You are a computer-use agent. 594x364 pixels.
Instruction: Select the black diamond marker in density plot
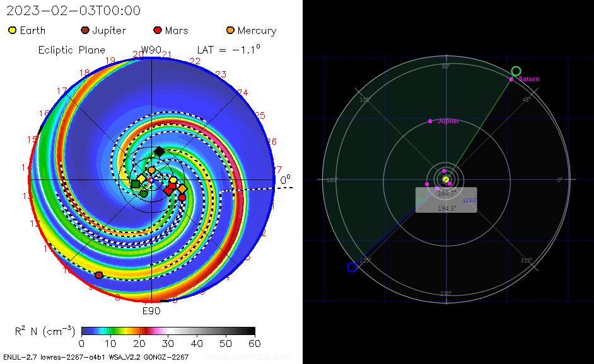tap(160, 151)
